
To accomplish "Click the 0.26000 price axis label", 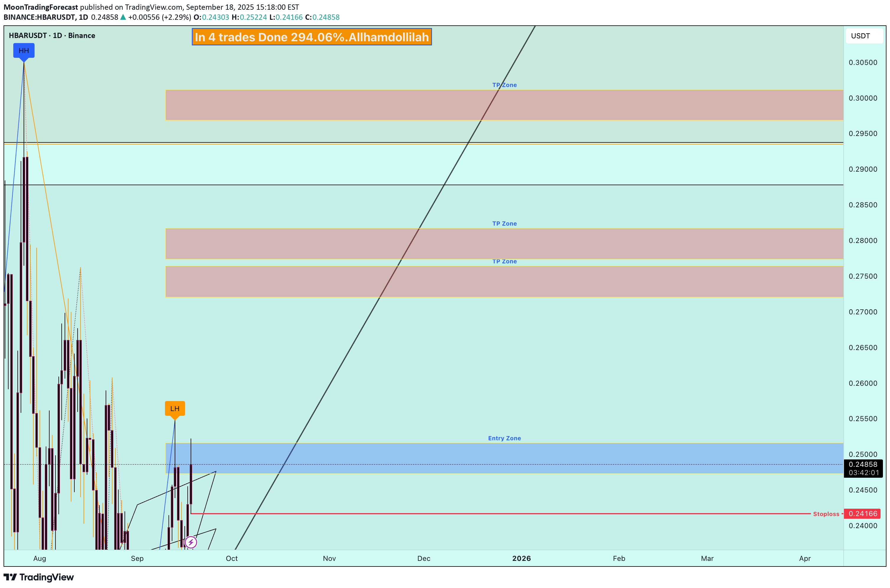I will [863, 383].
